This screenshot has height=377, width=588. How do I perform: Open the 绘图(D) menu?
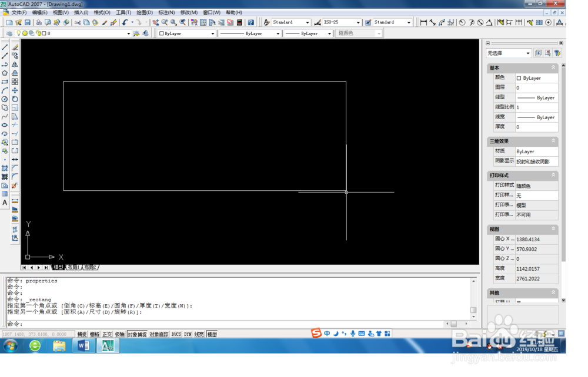click(145, 12)
